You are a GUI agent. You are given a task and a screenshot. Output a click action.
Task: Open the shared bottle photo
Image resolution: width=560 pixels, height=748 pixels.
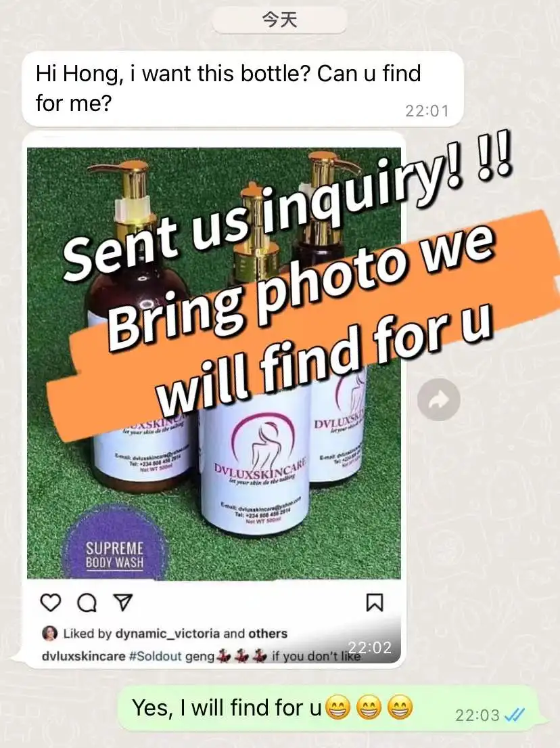214,363
